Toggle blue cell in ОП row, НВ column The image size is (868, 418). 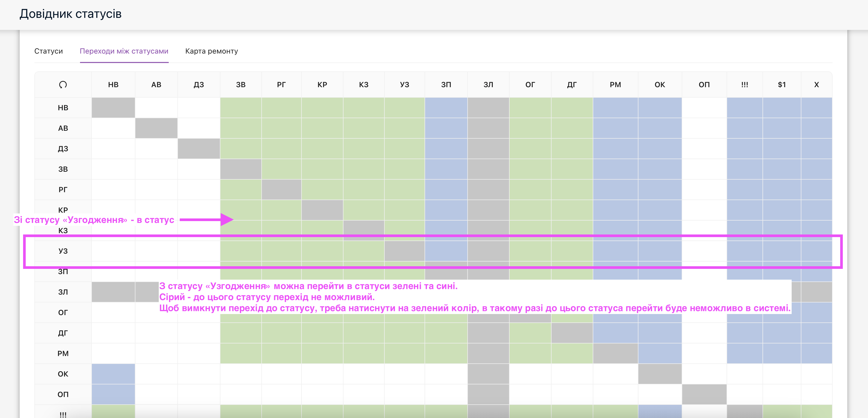[113, 394]
